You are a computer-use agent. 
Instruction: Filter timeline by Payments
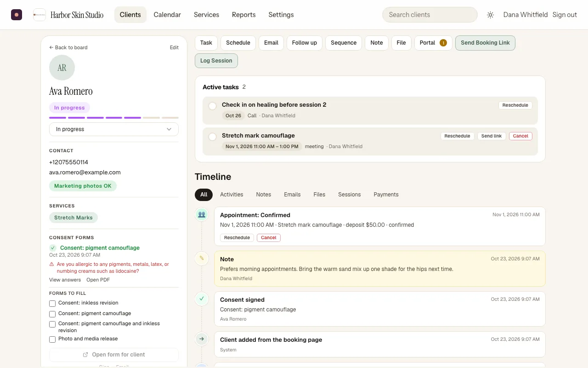pos(386,195)
